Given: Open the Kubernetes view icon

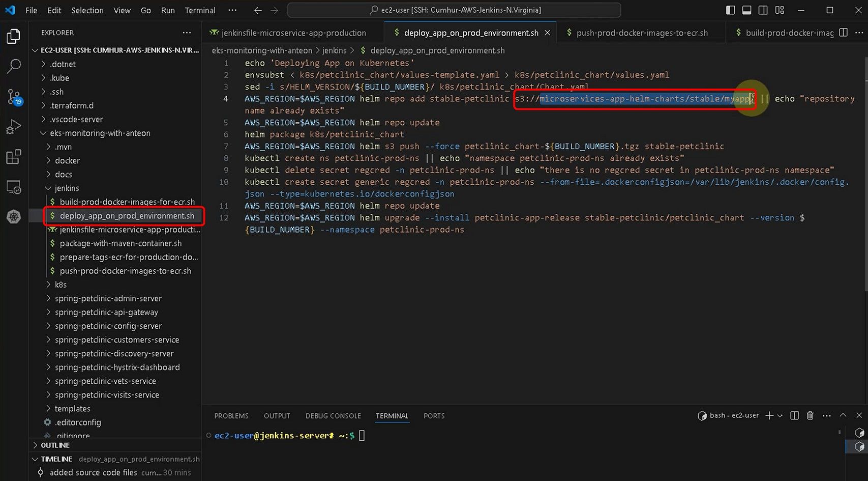Looking at the screenshot, I should 14,217.
